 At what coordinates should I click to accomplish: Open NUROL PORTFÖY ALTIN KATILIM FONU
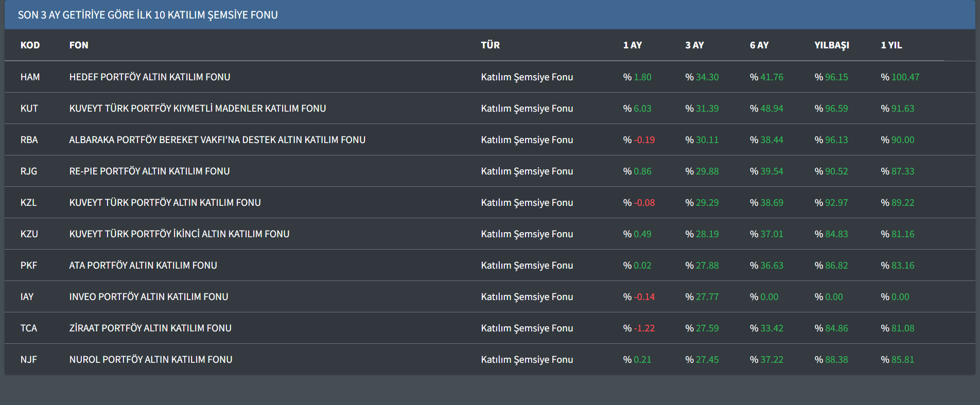coord(151,360)
